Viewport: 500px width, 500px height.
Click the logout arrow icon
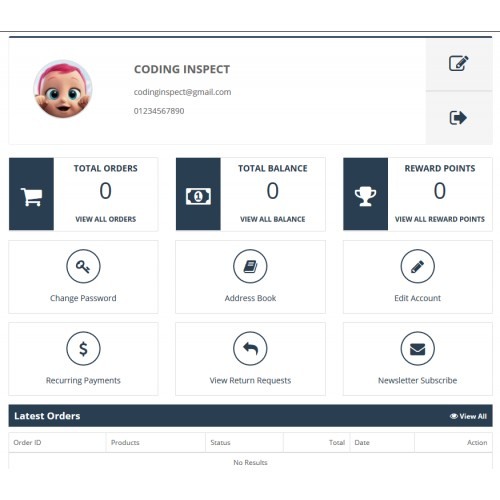pos(458,118)
